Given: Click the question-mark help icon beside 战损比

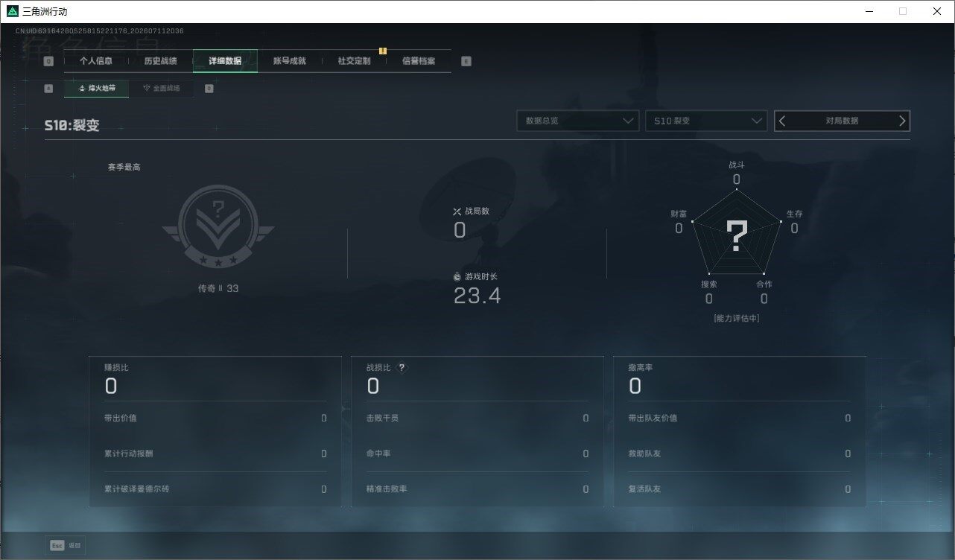Looking at the screenshot, I should pyautogui.click(x=402, y=367).
